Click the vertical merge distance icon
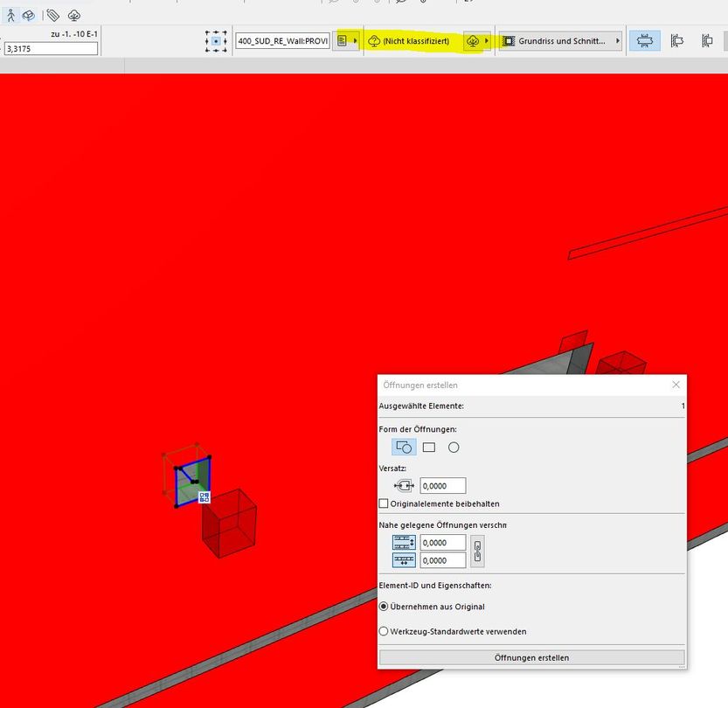Viewport: 728px width, 708px height. [x=404, y=542]
